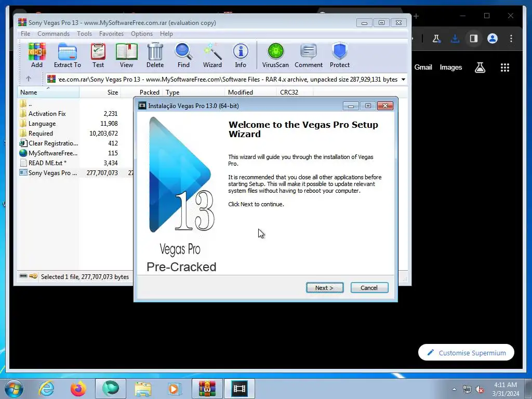
Task: Click Next > in the Vegas Pro setup
Action: point(325,288)
